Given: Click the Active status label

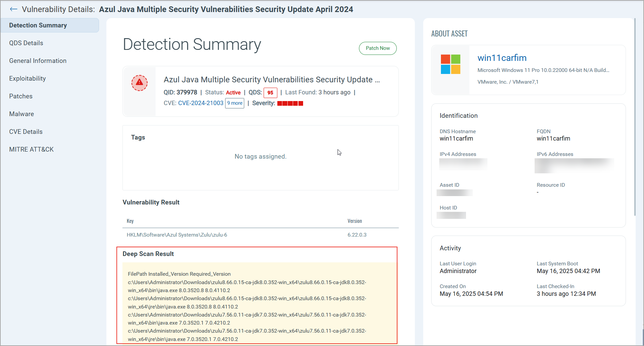Looking at the screenshot, I should click(233, 93).
